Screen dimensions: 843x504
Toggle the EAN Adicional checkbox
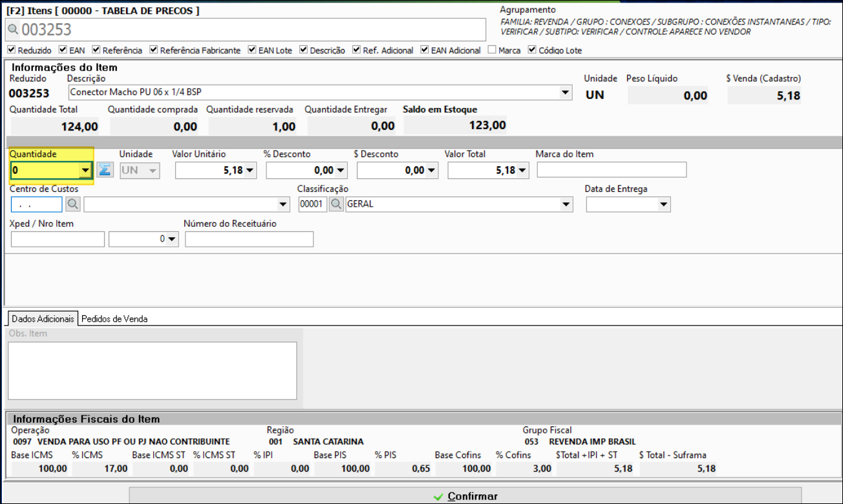425,50
